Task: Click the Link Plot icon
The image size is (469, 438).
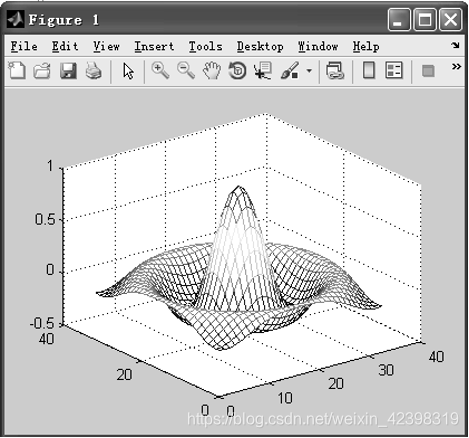Action: click(x=335, y=71)
